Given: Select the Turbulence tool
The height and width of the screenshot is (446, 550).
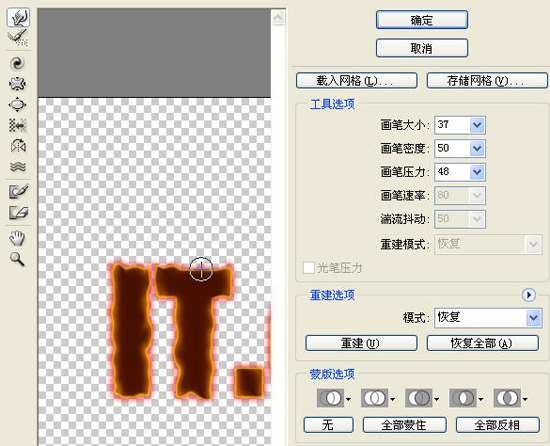Looking at the screenshot, I should coord(18,166).
